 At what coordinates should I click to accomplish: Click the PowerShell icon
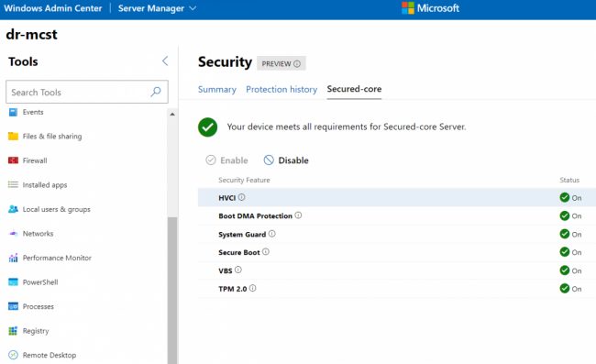coord(13,281)
